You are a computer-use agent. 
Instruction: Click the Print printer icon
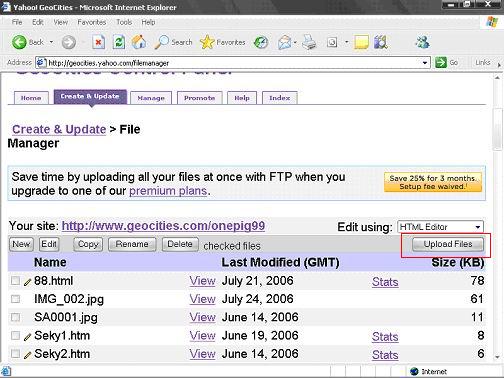[309, 42]
